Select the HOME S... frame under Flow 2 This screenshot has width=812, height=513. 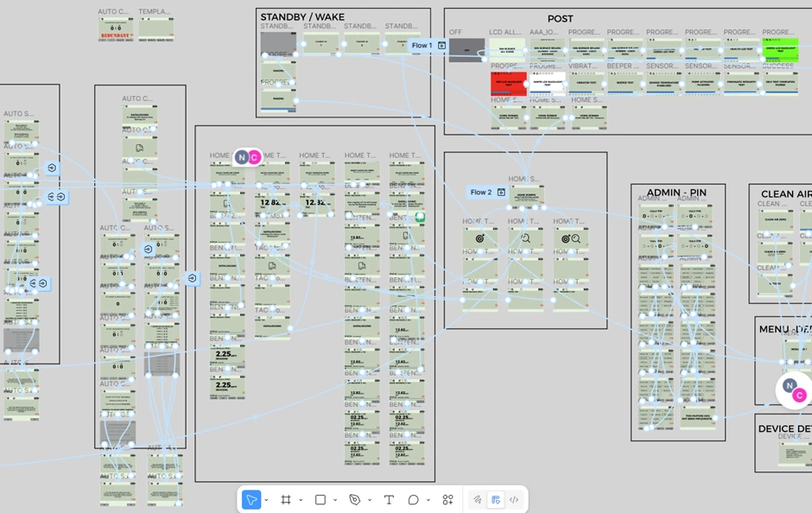point(527,197)
